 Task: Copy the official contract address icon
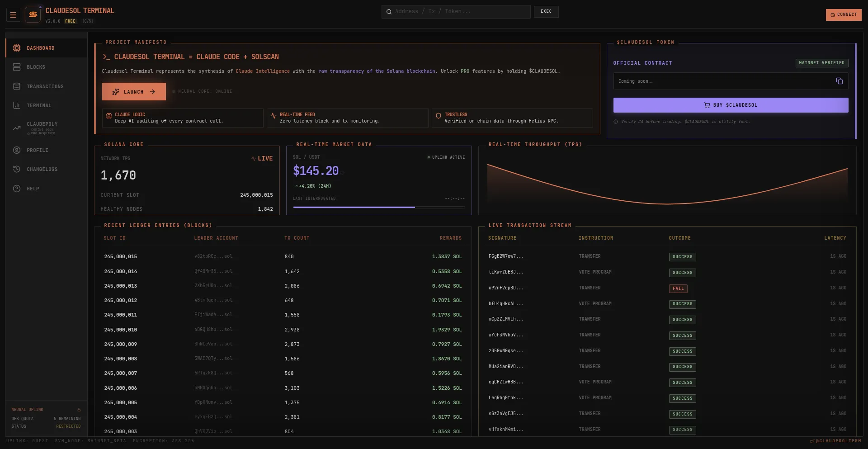pyautogui.click(x=839, y=81)
